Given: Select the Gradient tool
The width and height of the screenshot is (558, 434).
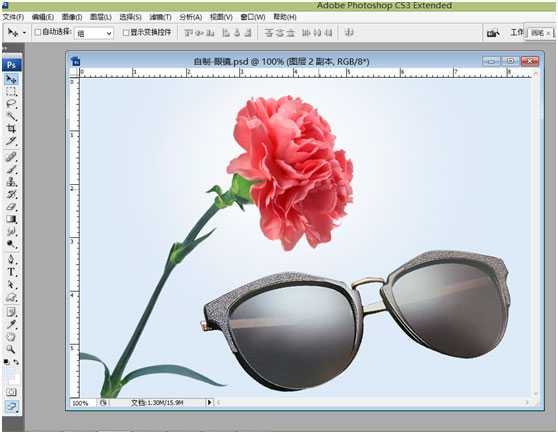Looking at the screenshot, I should click(x=12, y=219).
